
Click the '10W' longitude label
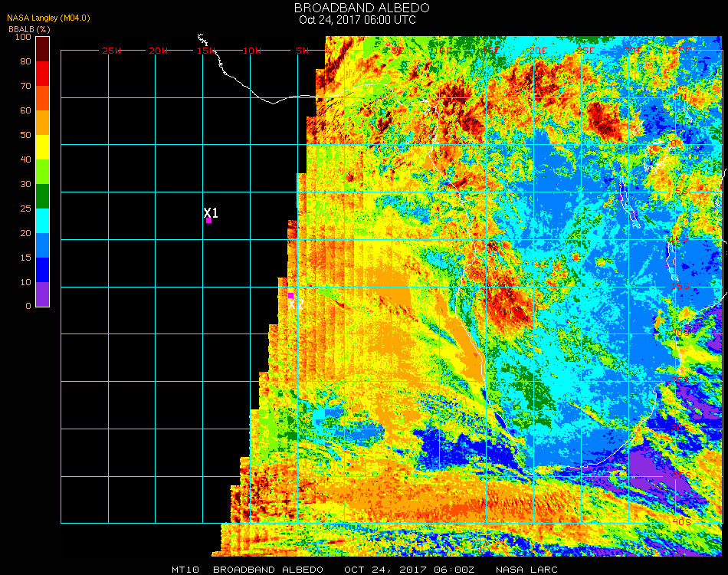click(252, 51)
